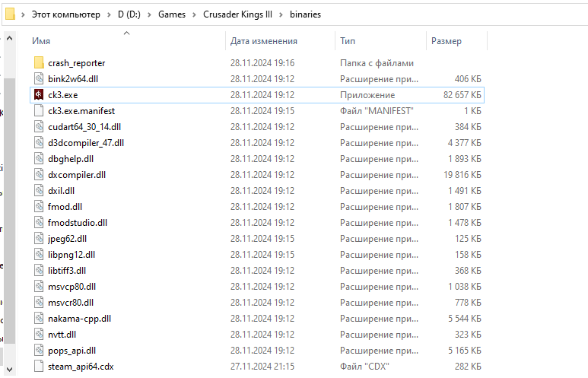Select the crash_reporter folder name

77,63
